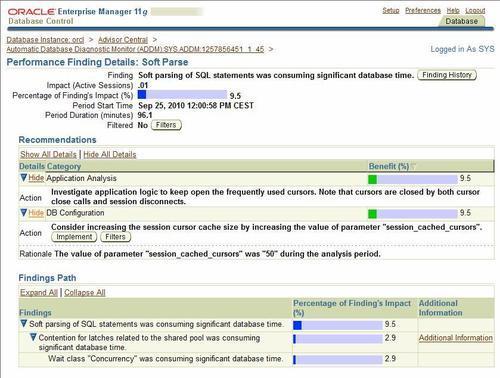
Task: Click Hide All Details
Action: tap(110, 154)
